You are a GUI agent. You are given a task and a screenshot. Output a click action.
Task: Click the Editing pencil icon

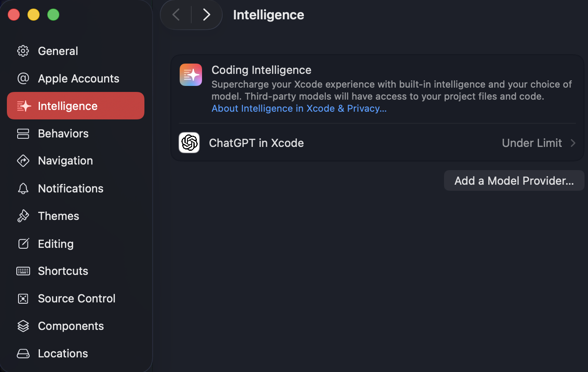[x=23, y=244]
